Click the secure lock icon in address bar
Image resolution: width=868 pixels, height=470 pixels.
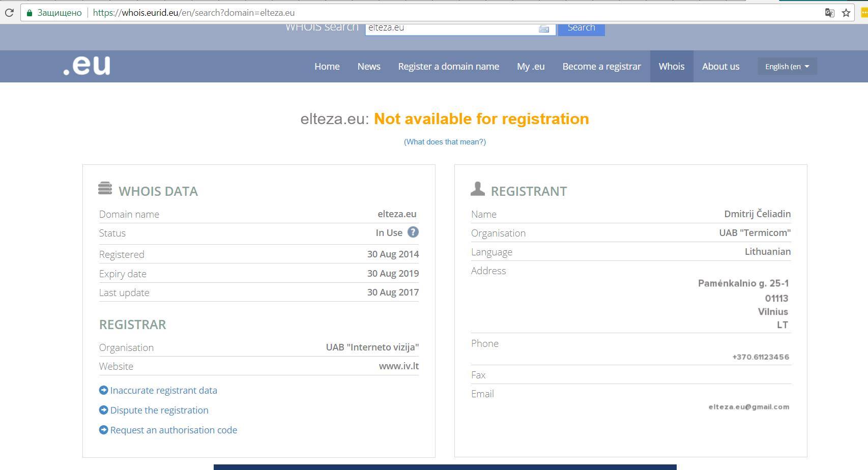click(30, 13)
